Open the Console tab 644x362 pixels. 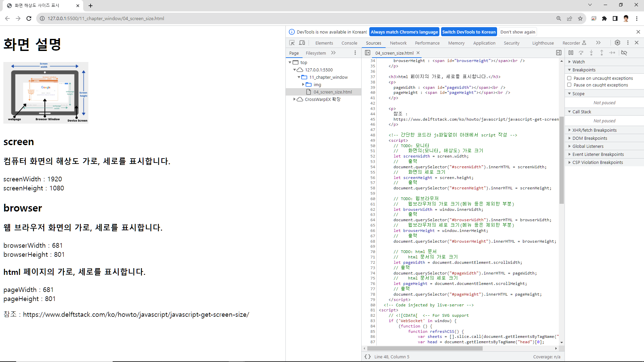pos(349,43)
